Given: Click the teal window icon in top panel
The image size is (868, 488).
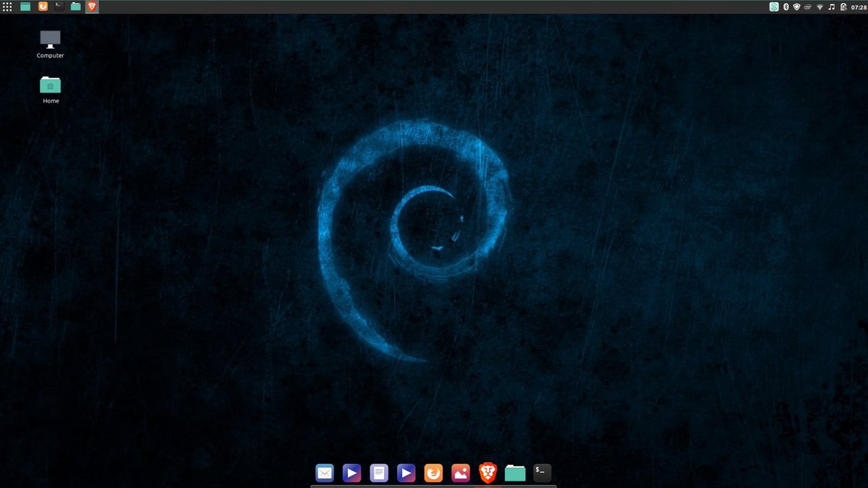Looking at the screenshot, I should pos(25,7).
